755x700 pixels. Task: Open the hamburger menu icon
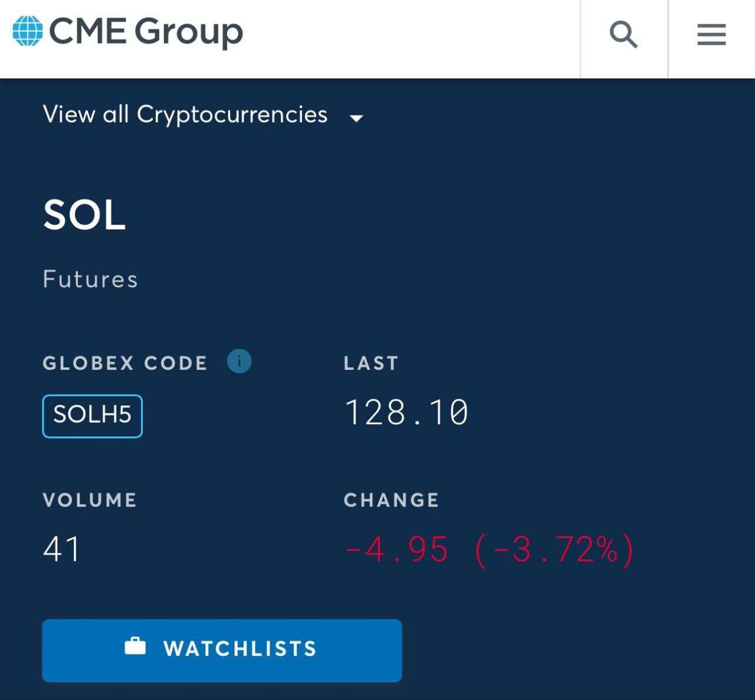[711, 34]
